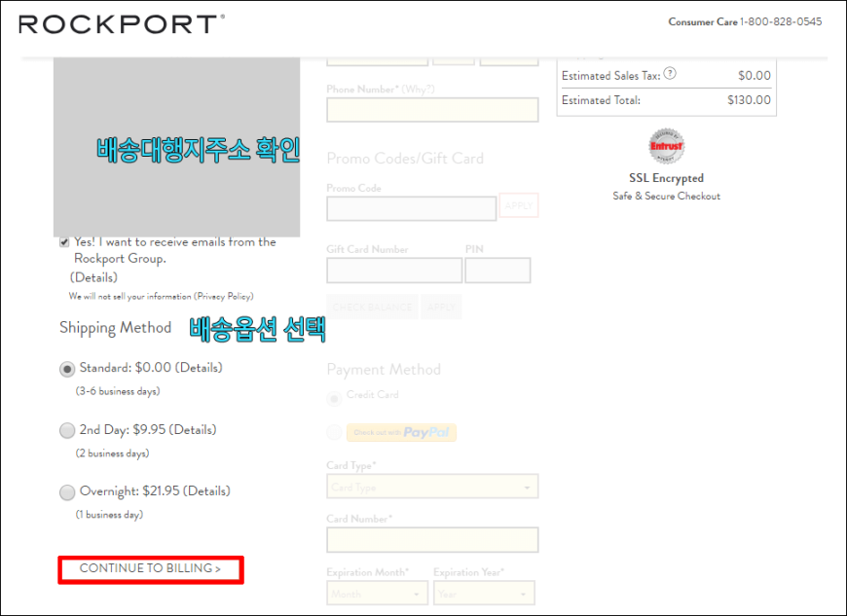
Task: Select Credit Card payment method
Action: 334,399
